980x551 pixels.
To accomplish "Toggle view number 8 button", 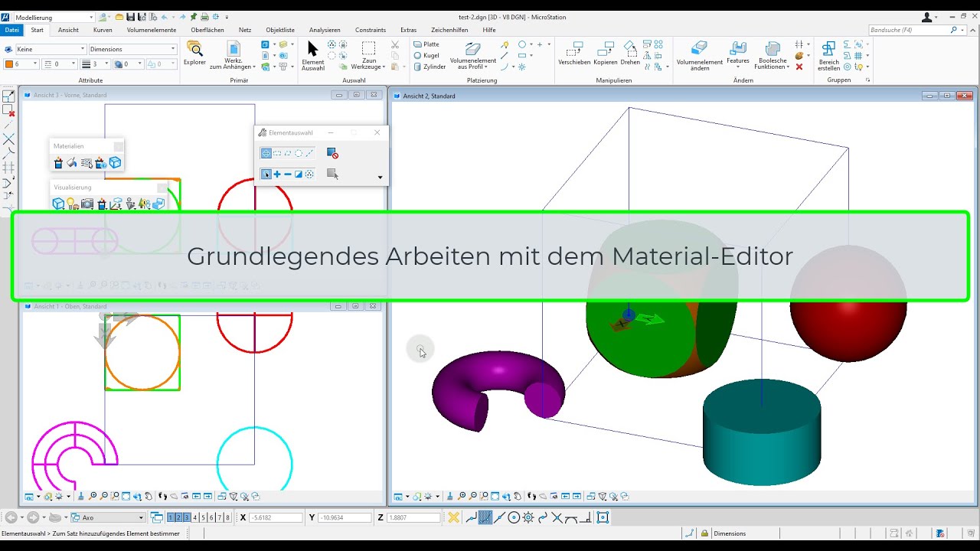I will click(x=227, y=518).
